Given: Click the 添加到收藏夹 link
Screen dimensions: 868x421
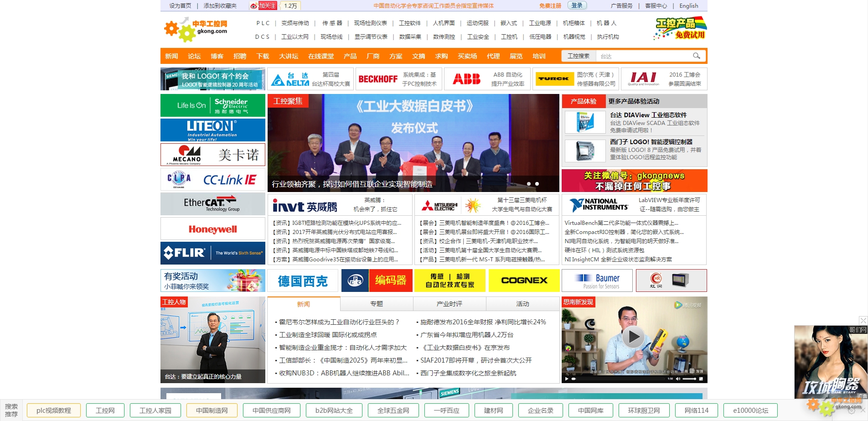Looking at the screenshot, I should pos(220,6).
